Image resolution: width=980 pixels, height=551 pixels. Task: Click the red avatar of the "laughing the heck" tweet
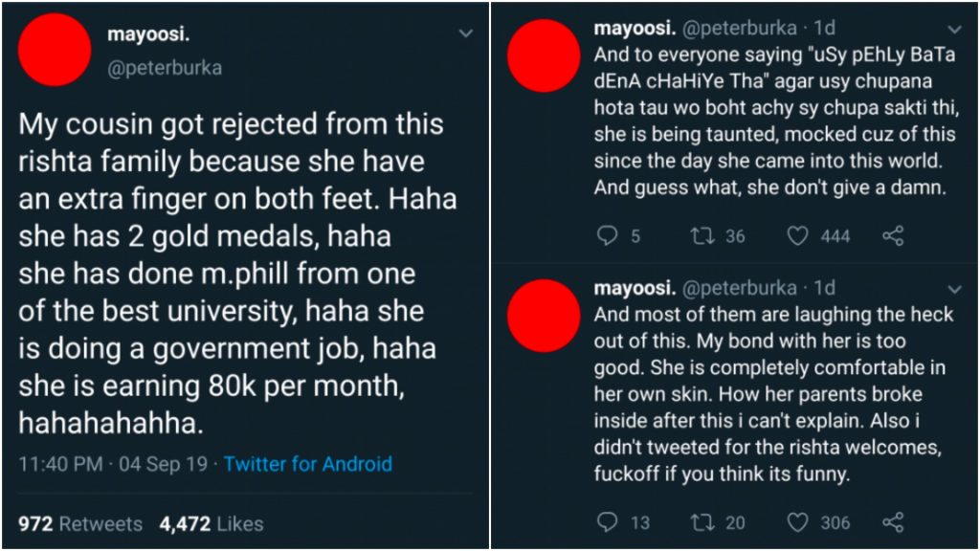click(x=544, y=316)
